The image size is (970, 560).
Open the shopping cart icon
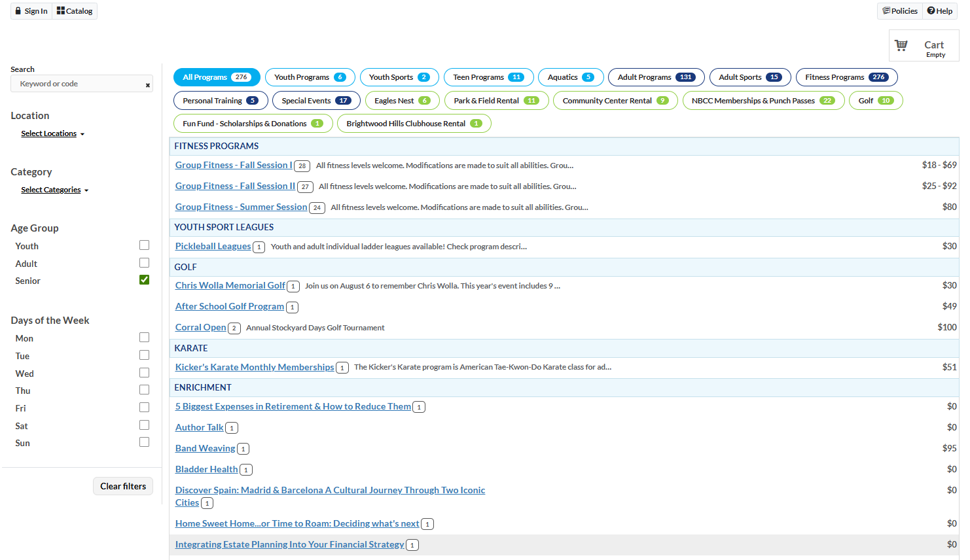pyautogui.click(x=901, y=45)
